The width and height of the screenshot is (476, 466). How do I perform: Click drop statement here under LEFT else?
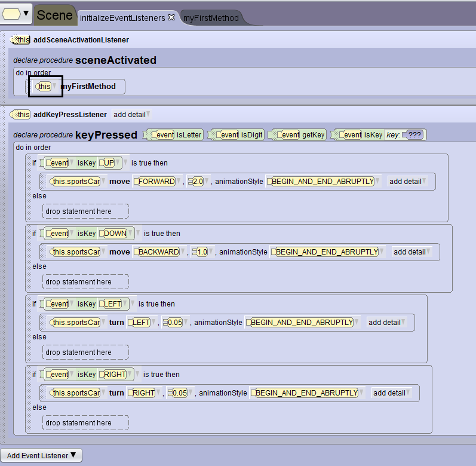tap(85, 352)
